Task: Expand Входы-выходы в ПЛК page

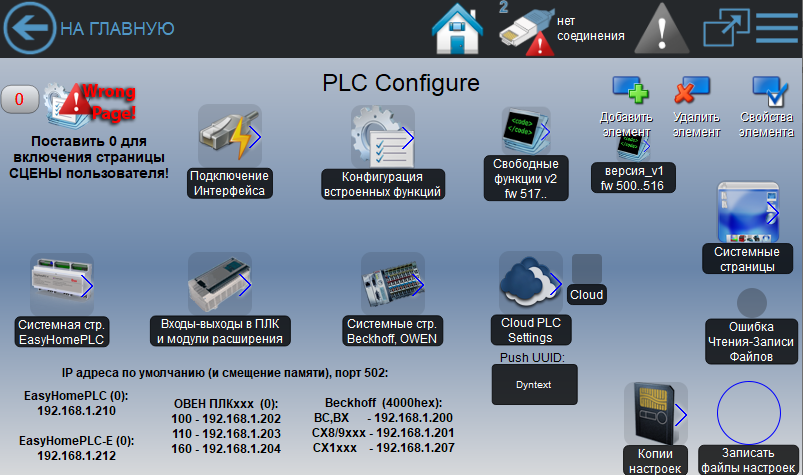Action: (220, 285)
